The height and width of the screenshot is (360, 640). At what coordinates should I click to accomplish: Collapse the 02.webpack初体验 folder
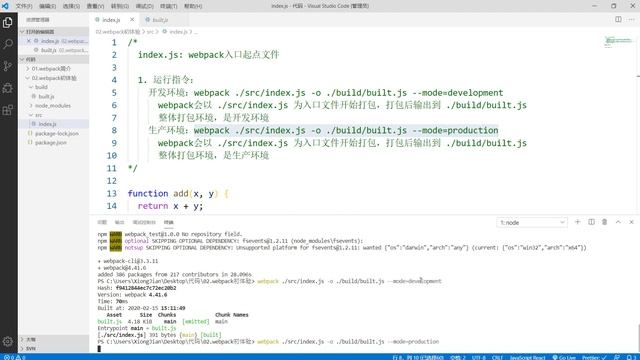click(x=54, y=78)
